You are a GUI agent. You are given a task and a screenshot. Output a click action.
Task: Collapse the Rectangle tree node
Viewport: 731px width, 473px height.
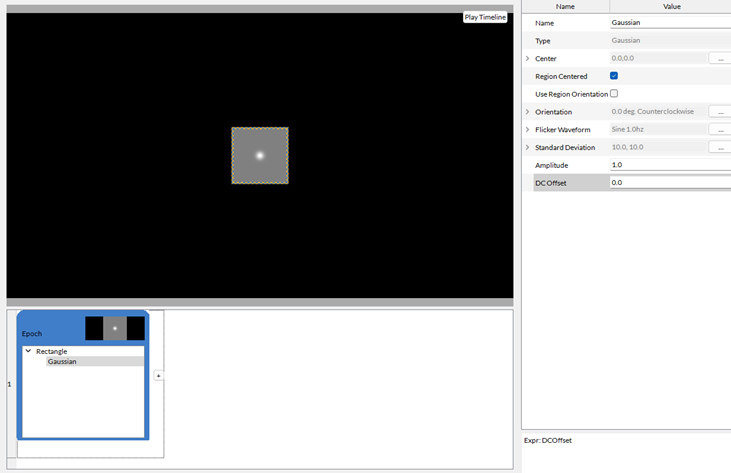(28, 351)
